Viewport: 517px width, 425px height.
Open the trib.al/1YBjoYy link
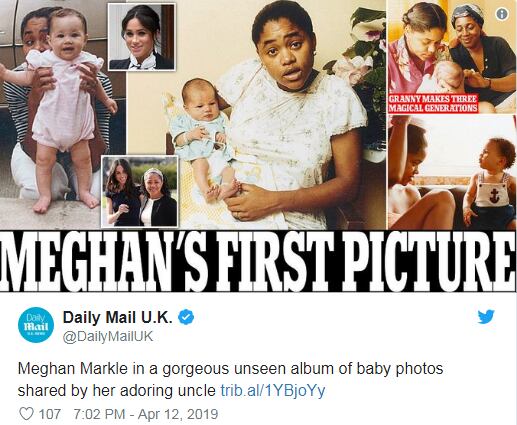point(273,391)
